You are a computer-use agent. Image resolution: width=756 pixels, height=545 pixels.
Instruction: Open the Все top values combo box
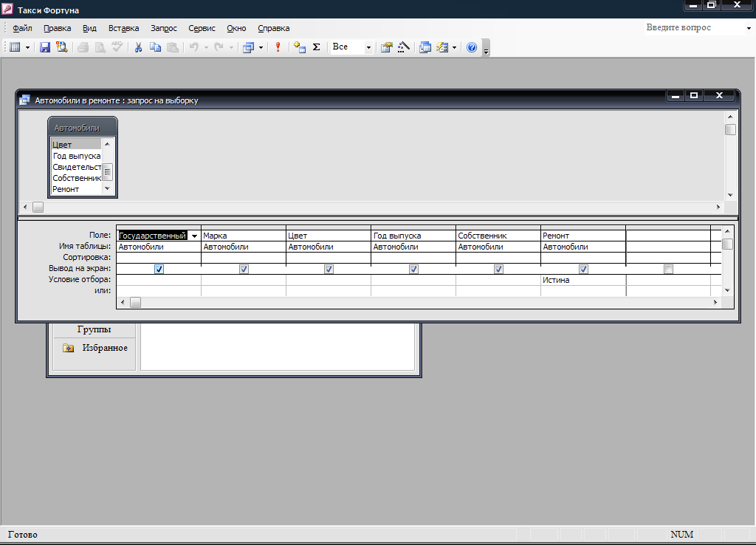(x=368, y=47)
